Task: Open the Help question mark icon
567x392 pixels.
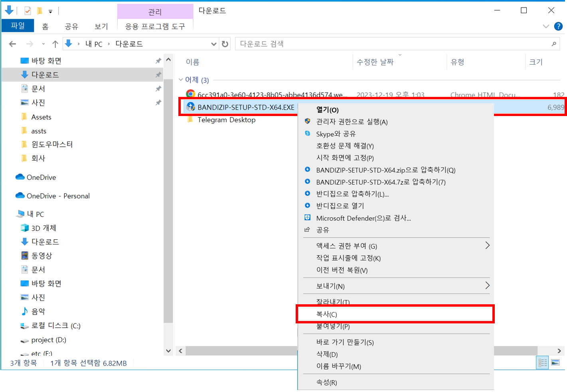Action: pyautogui.click(x=558, y=26)
